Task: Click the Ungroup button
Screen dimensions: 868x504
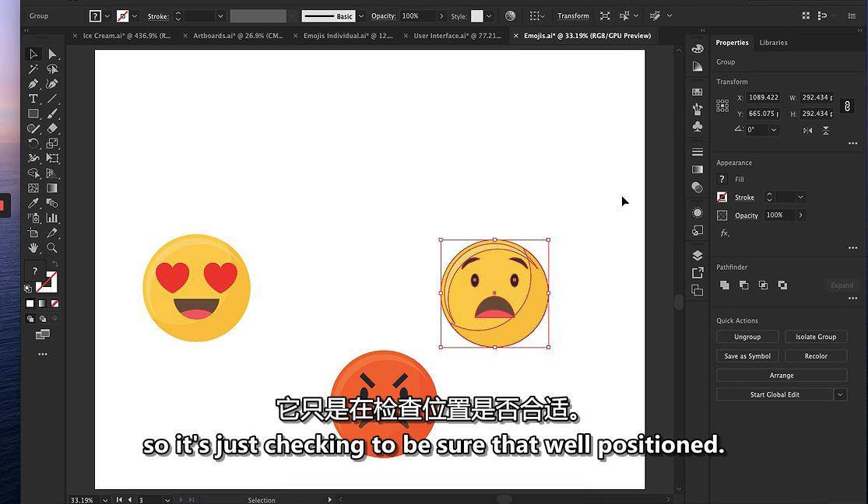Action: click(747, 337)
